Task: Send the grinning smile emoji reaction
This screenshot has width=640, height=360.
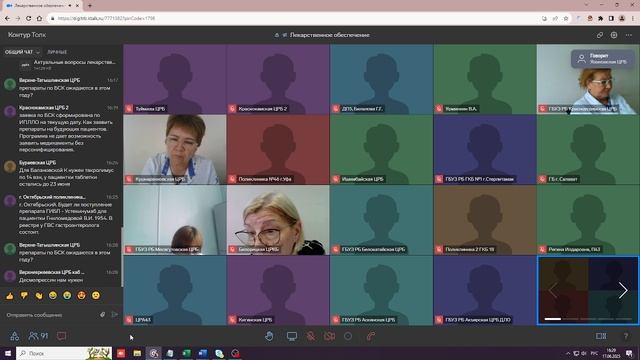Action: click(53, 296)
